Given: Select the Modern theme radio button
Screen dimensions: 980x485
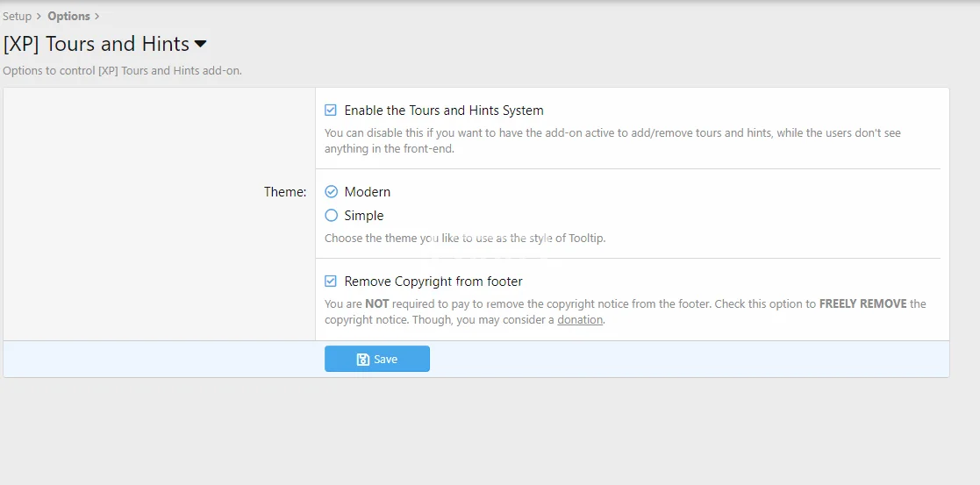Looking at the screenshot, I should pyautogui.click(x=331, y=192).
